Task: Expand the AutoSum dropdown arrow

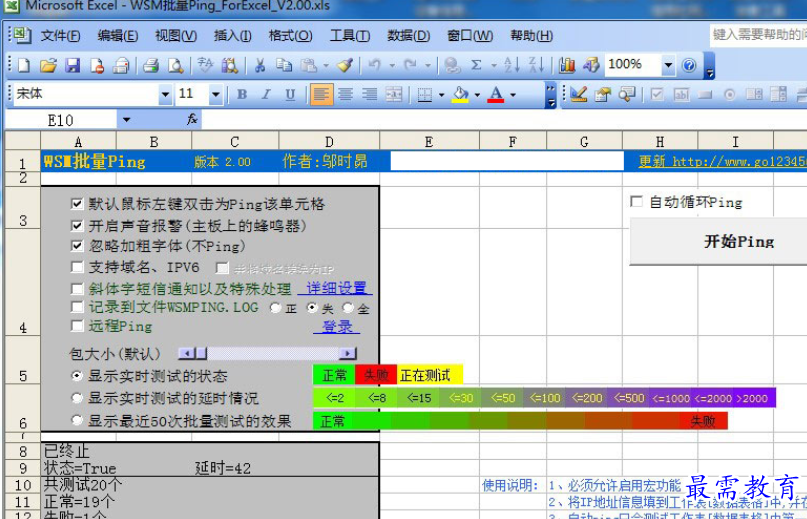Action: click(494, 66)
